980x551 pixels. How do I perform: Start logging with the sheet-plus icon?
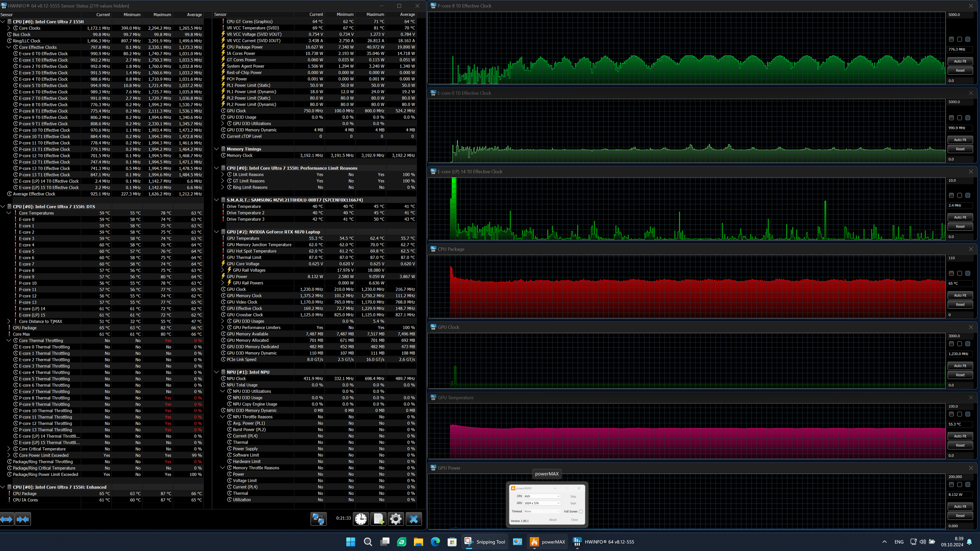click(379, 519)
